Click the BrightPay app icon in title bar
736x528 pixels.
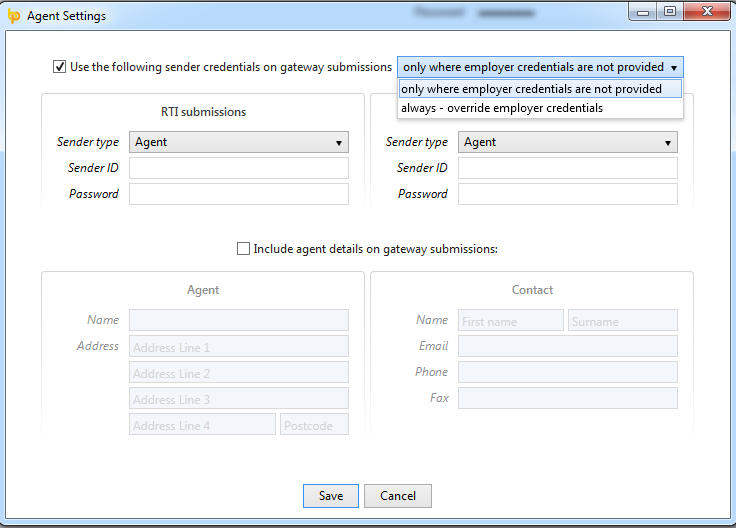click(14, 16)
